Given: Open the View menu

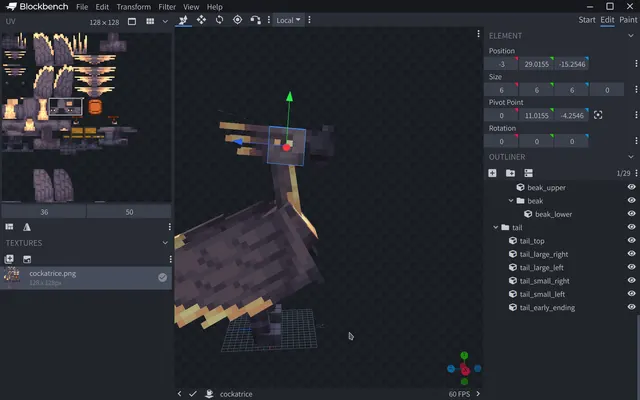Looking at the screenshot, I should (x=191, y=7).
